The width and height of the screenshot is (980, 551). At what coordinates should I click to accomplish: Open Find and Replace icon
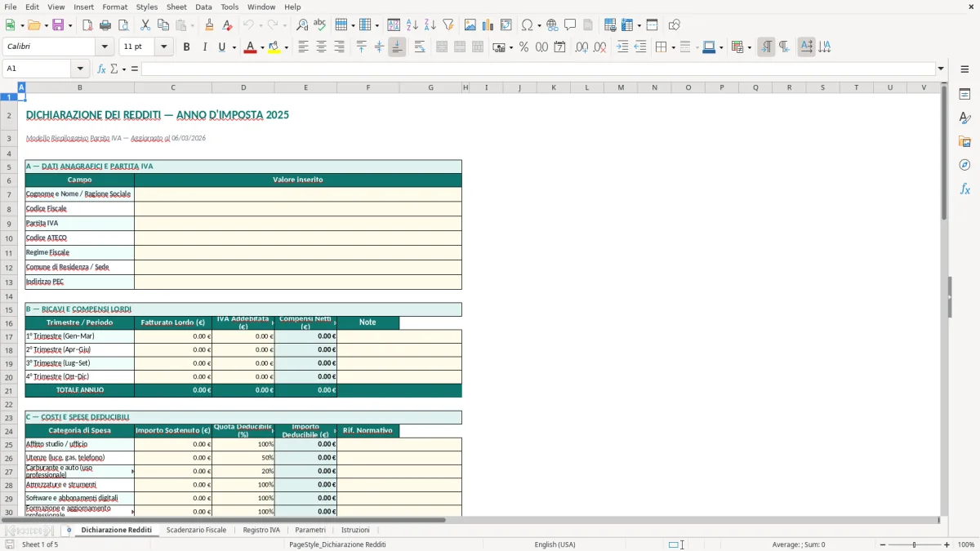coord(302,25)
